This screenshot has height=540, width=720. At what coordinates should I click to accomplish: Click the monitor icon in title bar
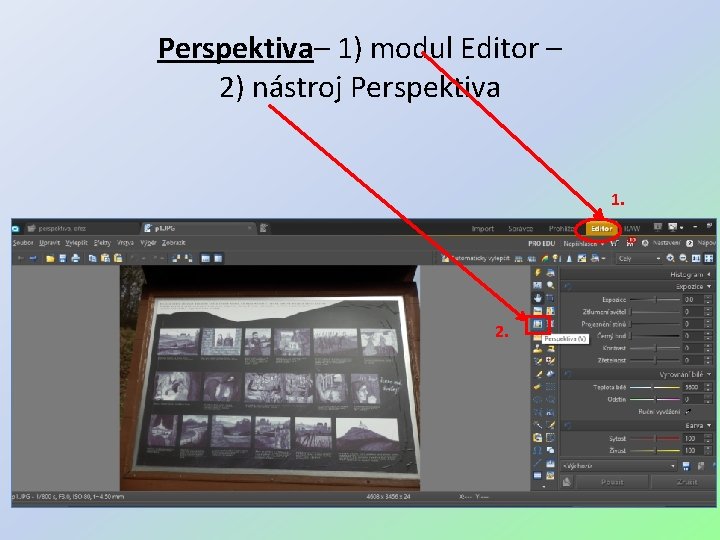(658, 227)
